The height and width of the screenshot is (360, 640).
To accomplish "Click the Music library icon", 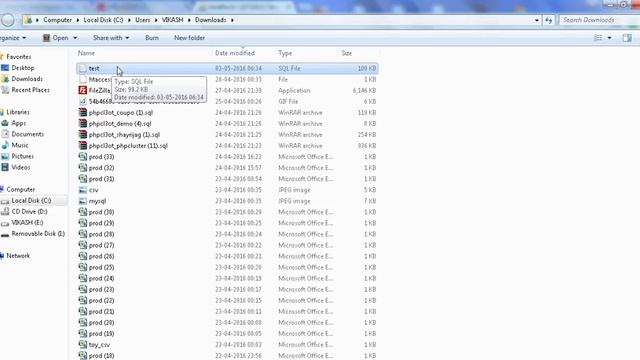I will pyautogui.click(x=5, y=145).
